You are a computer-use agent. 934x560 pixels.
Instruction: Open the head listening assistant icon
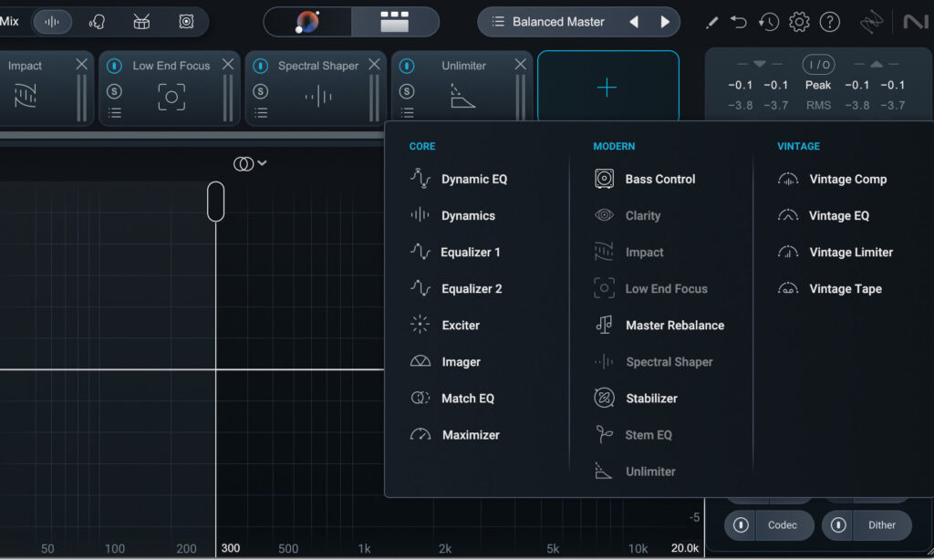click(x=97, y=22)
